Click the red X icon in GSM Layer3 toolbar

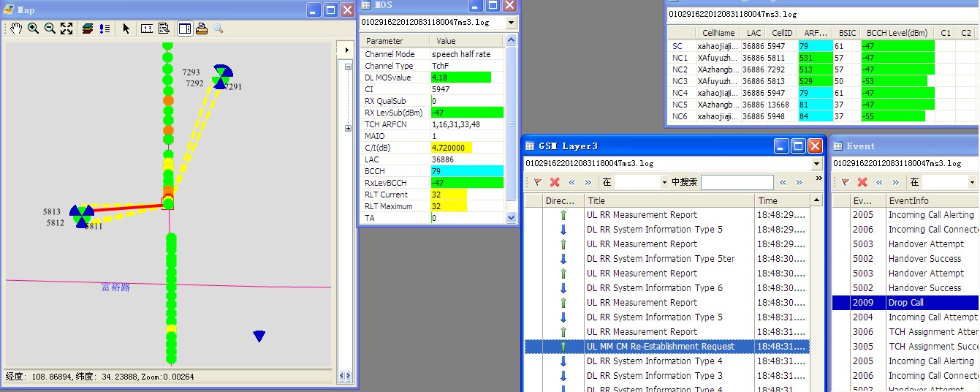(x=555, y=182)
